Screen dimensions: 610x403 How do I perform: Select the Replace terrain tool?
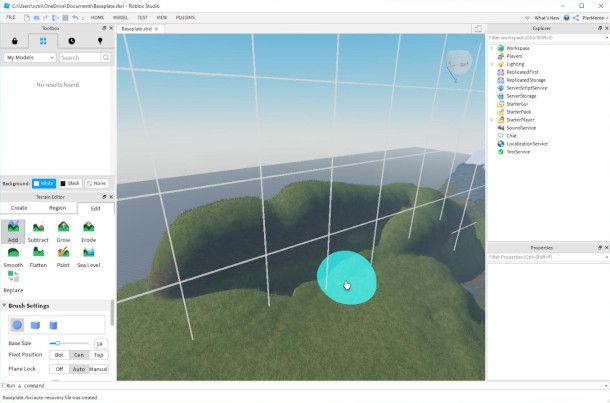pyautogui.click(x=13, y=282)
